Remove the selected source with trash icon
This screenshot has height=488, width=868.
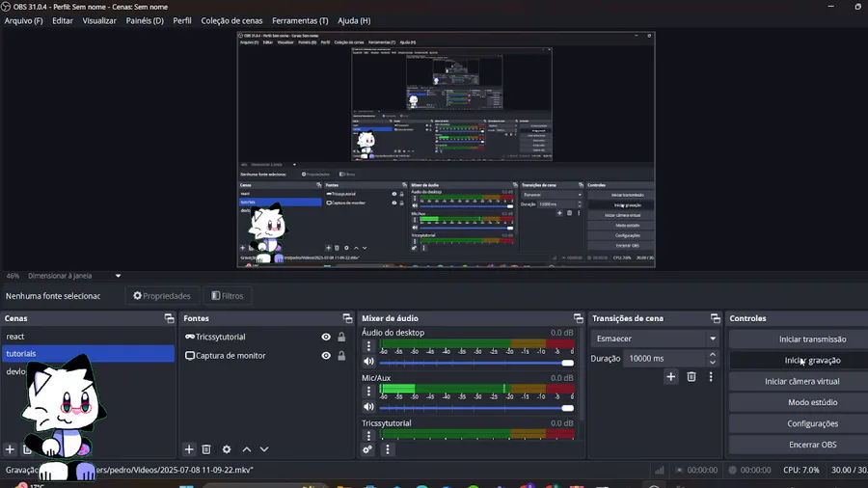click(206, 449)
